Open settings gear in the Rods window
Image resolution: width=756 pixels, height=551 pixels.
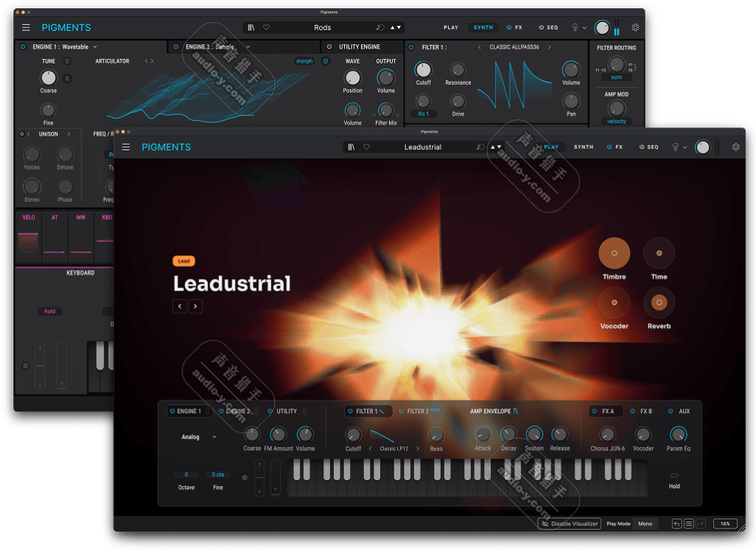click(x=635, y=27)
